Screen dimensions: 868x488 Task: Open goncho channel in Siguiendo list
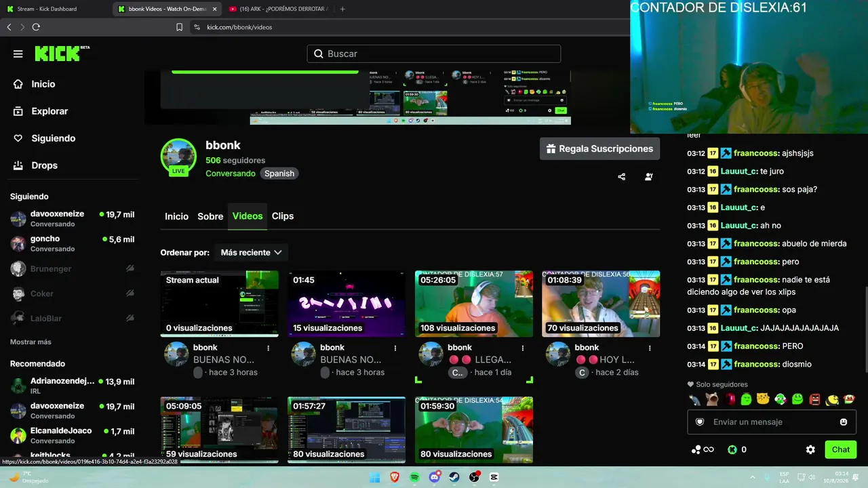72,243
